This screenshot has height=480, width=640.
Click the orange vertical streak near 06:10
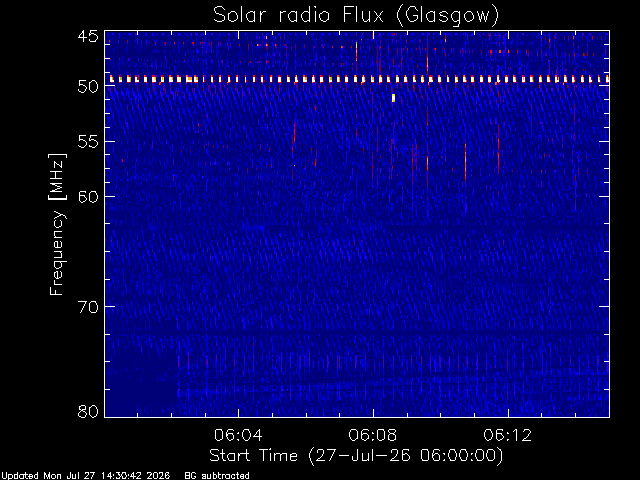(x=465, y=162)
